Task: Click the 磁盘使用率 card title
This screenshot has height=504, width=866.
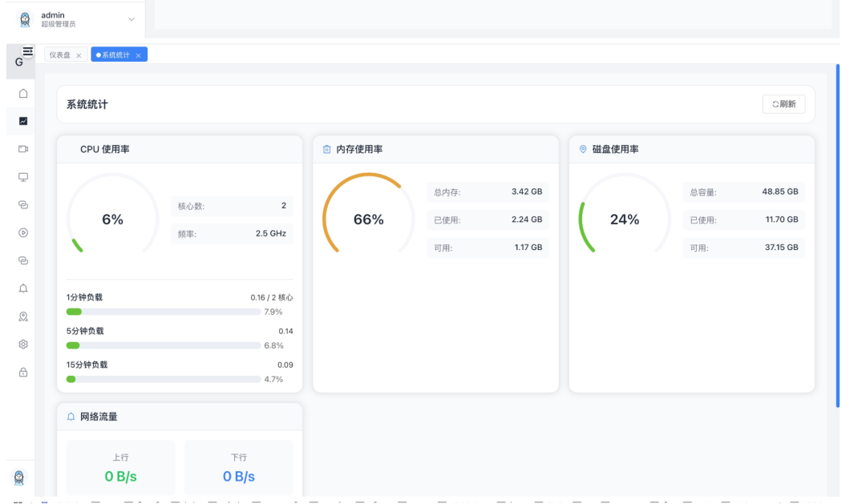Action: point(615,149)
